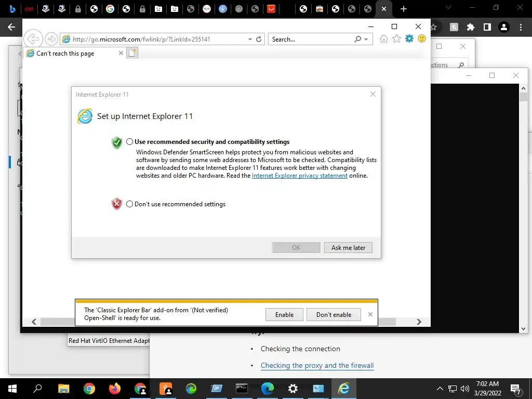Screen dimensions: 532x399
Task: Launch Firefox from the taskbar
Action: pos(115,389)
